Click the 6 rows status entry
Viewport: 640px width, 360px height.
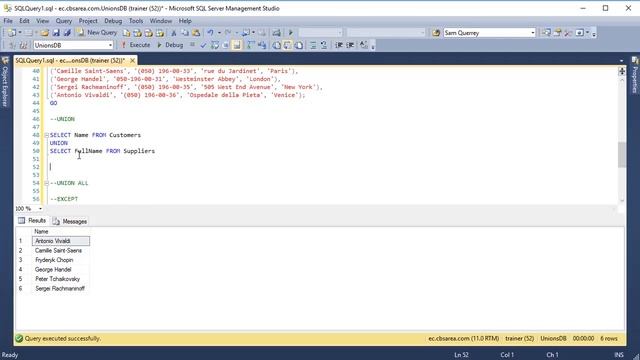609,338
